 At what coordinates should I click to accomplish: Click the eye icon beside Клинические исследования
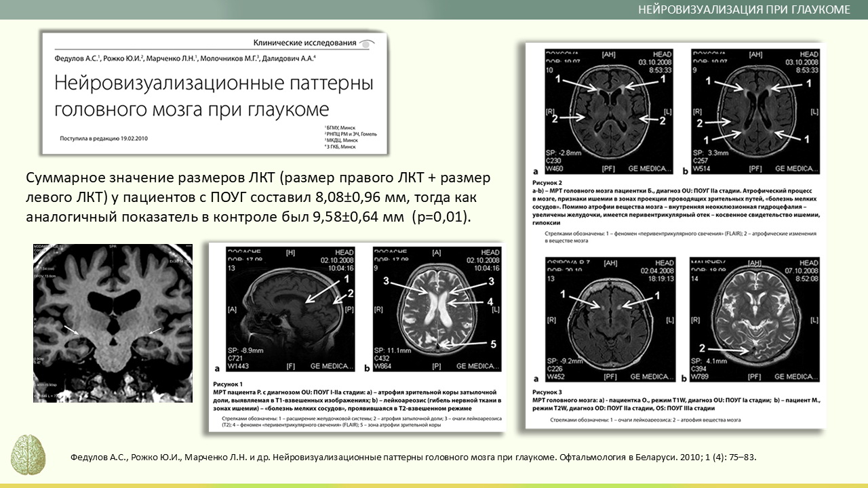coord(367,43)
